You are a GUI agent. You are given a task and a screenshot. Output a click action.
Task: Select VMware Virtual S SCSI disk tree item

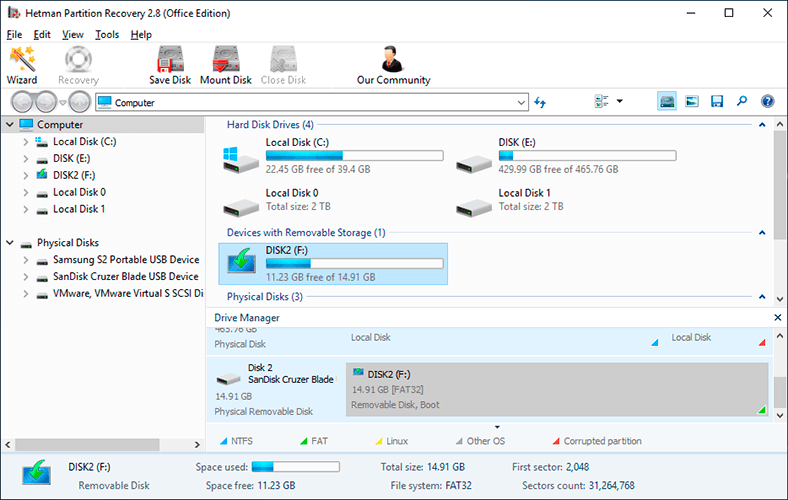pos(128,293)
